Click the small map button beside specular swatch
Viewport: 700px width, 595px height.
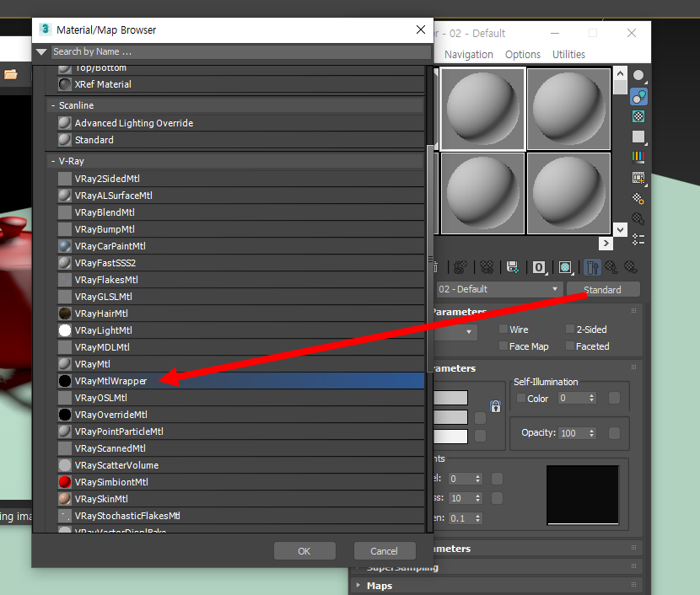(x=481, y=436)
